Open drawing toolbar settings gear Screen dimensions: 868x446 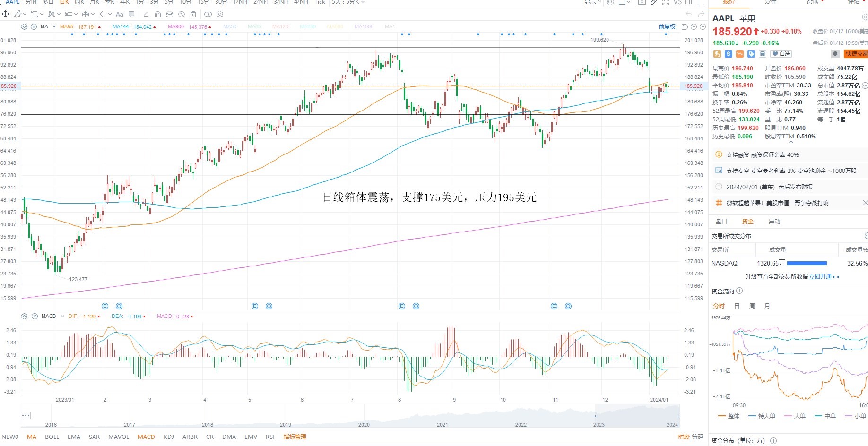219,14
